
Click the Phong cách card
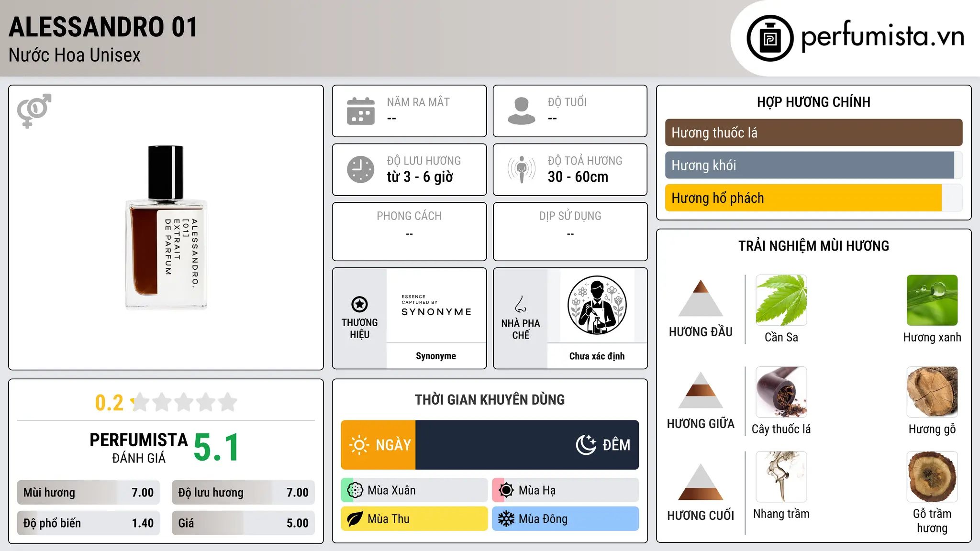coord(410,231)
